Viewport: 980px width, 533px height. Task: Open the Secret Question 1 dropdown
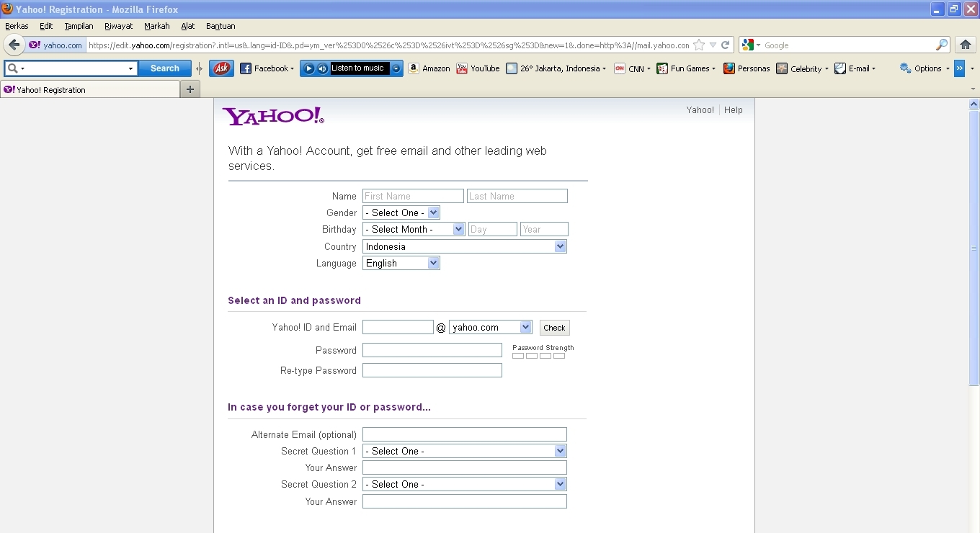click(465, 451)
